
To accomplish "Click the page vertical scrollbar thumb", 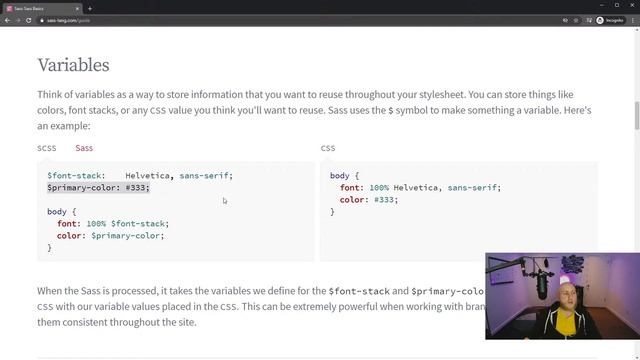I will 637,116.
